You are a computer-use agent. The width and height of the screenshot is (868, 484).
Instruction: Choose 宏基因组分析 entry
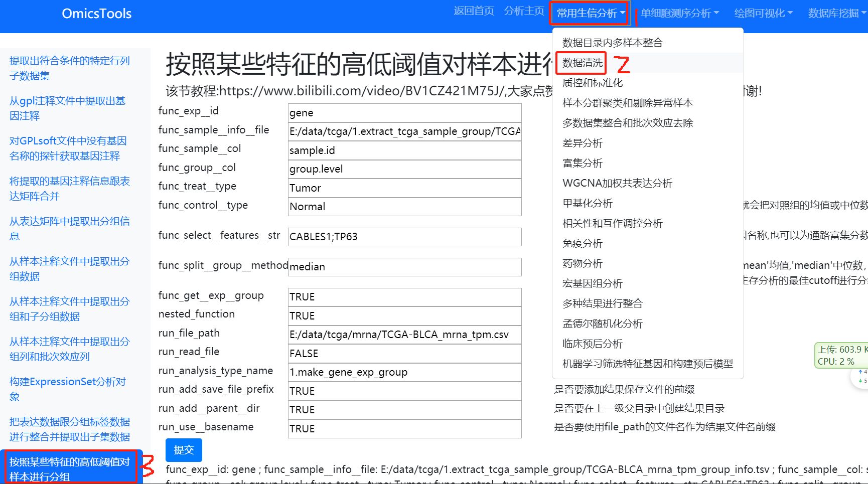pyautogui.click(x=648, y=283)
